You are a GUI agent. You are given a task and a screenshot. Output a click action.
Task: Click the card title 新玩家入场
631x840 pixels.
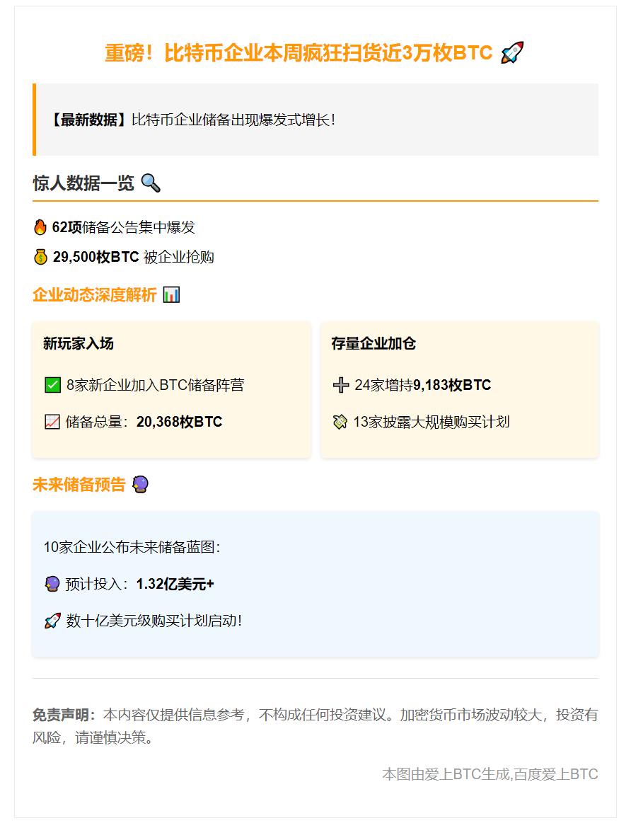pos(79,343)
